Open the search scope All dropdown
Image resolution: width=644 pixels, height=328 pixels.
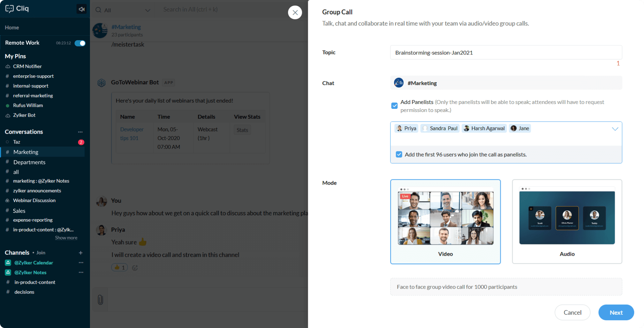[x=123, y=10]
